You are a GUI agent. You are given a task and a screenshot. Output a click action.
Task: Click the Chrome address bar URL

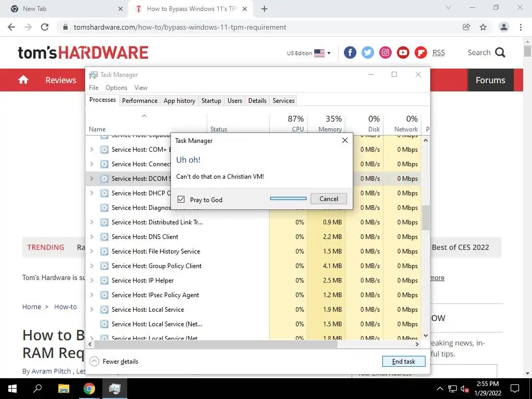click(180, 27)
